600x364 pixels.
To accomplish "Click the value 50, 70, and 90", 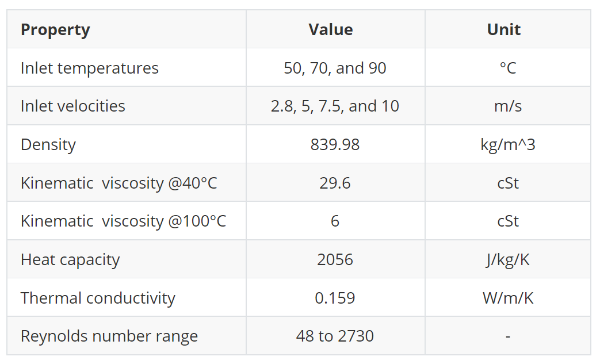I will coord(335,68).
